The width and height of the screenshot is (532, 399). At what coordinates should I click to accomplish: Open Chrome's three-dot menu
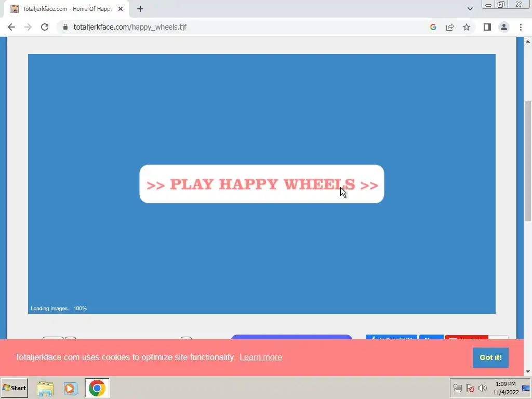pos(521,27)
